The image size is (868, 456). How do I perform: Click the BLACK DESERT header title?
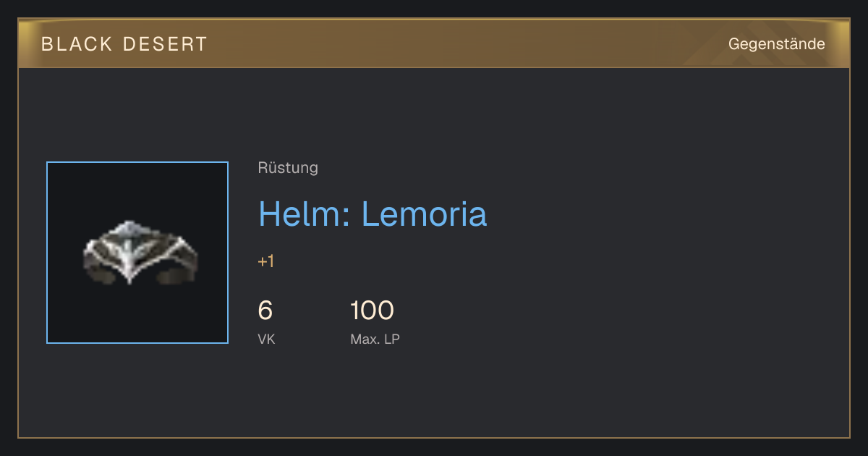pyautogui.click(x=124, y=44)
